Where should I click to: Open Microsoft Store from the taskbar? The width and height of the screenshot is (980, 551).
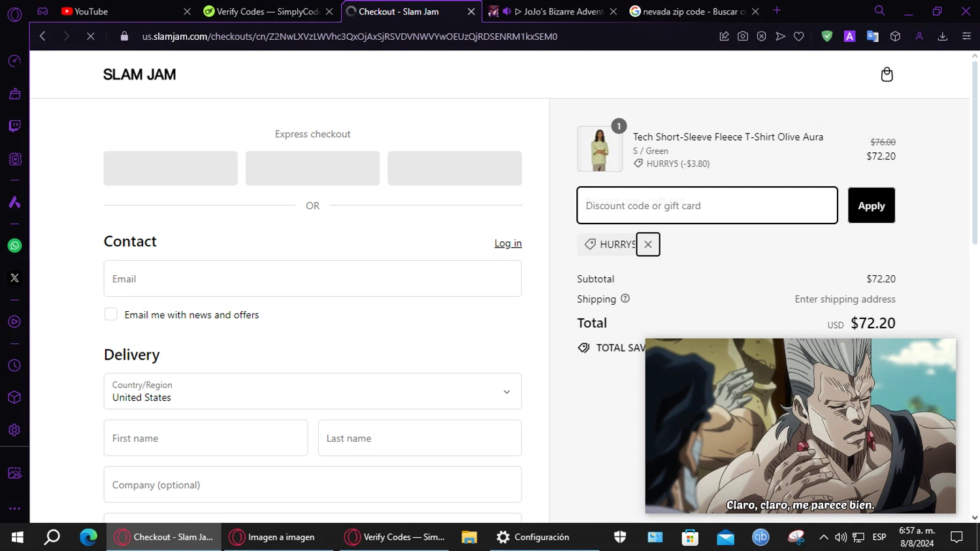(x=690, y=537)
